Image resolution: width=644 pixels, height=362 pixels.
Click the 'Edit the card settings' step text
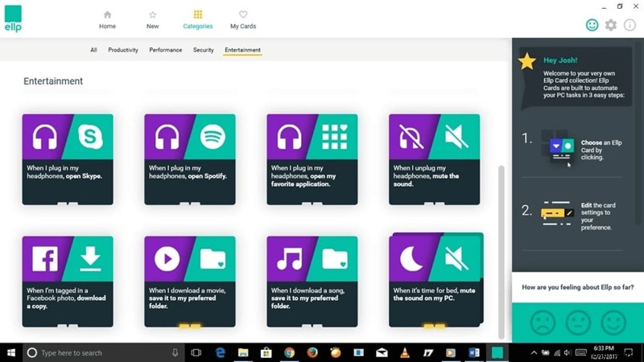tap(598, 216)
